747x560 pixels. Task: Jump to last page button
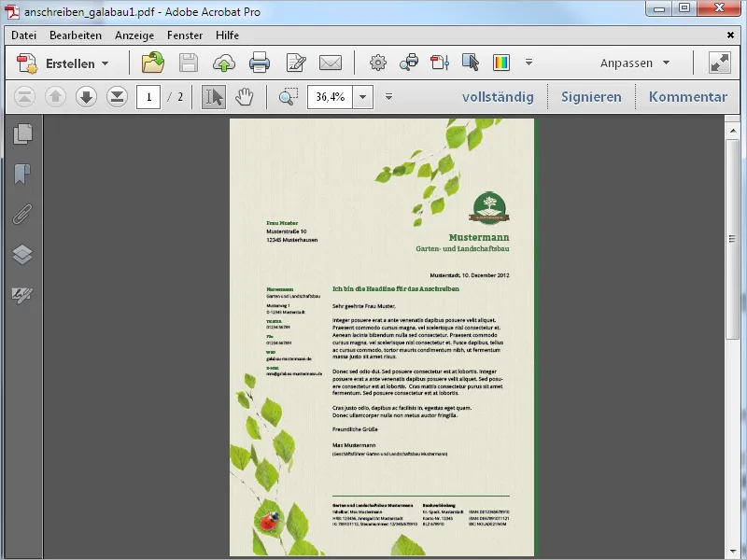[x=117, y=97]
